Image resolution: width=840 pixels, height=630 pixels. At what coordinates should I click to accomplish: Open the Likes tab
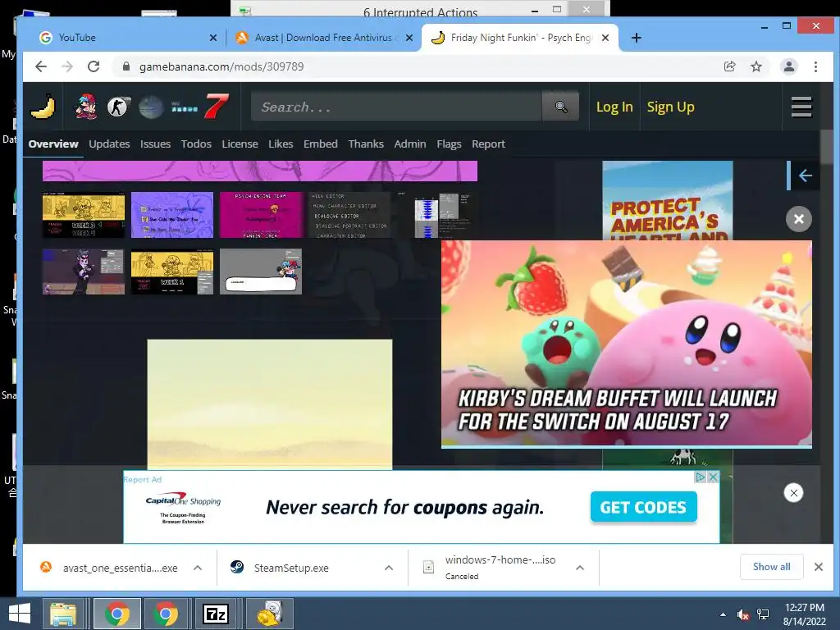click(x=281, y=144)
